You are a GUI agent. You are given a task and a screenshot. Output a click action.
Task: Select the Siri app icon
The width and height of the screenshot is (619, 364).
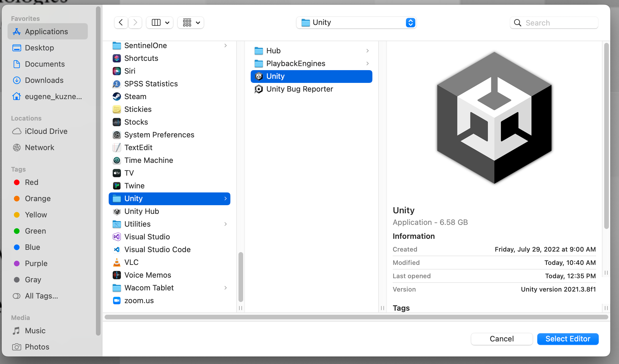click(x=117, y=71)
